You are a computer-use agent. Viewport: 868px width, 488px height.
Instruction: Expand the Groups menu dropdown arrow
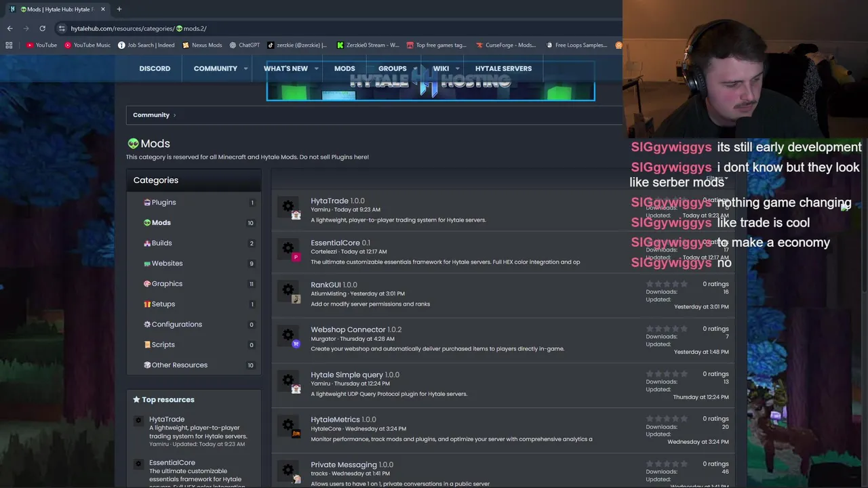coord(415,68)
